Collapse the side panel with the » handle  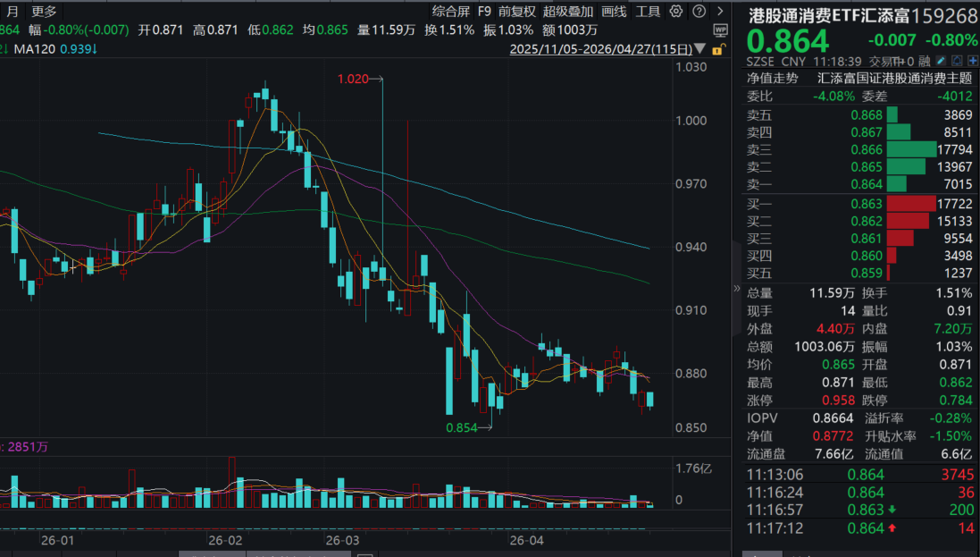click(x=737, y=289)
